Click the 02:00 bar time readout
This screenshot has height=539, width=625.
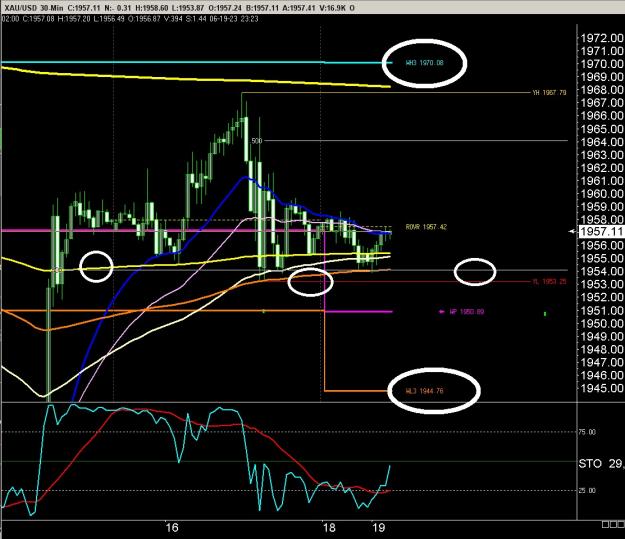coord(10,18)
